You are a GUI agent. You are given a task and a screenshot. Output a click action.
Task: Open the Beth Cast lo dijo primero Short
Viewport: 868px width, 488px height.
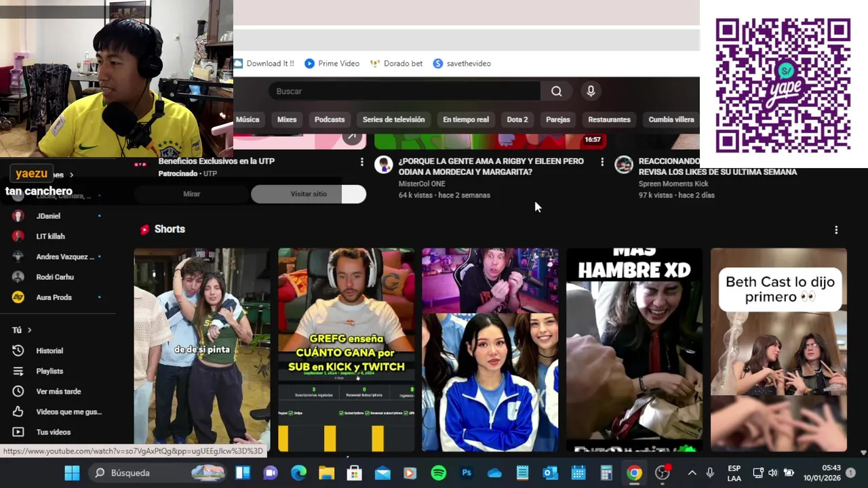click(x=778, y=350)
